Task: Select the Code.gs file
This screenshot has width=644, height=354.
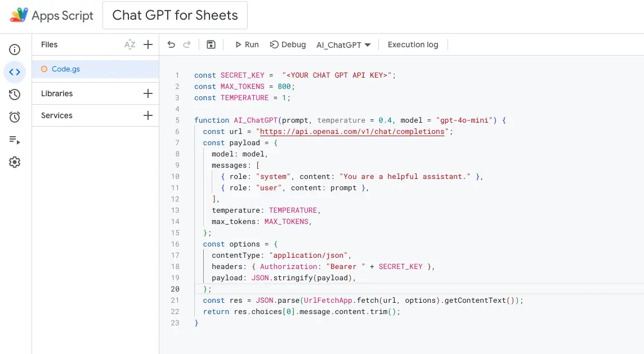Action: point(66,69)
